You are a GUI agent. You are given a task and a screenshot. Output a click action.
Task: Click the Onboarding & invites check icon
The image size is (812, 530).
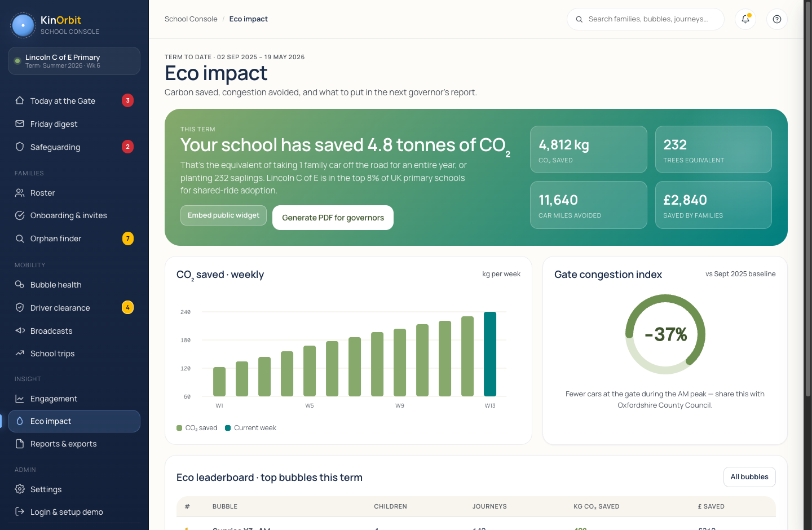20,215
